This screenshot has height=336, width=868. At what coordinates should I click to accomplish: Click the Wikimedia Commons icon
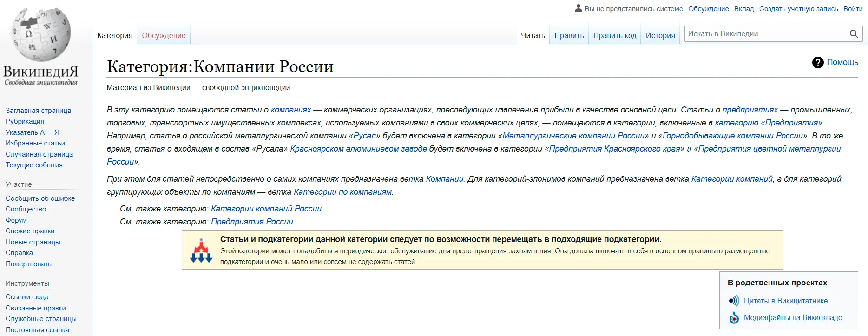[x=734, y=318]
